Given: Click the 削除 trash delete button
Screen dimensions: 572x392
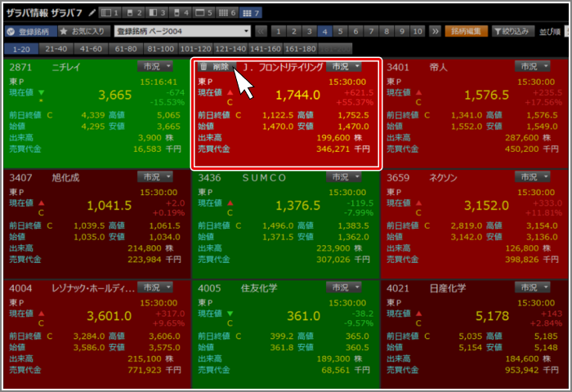Looking at the screenshot, I should [x=217, y=67].
